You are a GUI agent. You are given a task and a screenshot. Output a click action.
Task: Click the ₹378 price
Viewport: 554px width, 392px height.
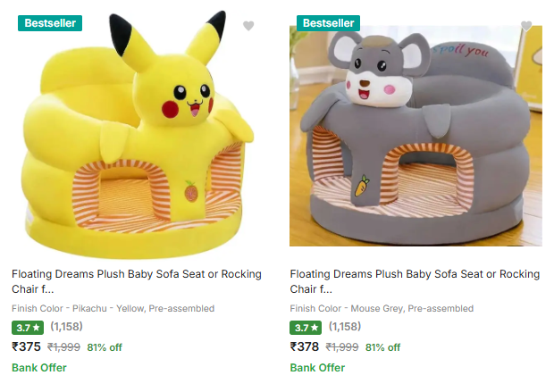click(306, 347)
